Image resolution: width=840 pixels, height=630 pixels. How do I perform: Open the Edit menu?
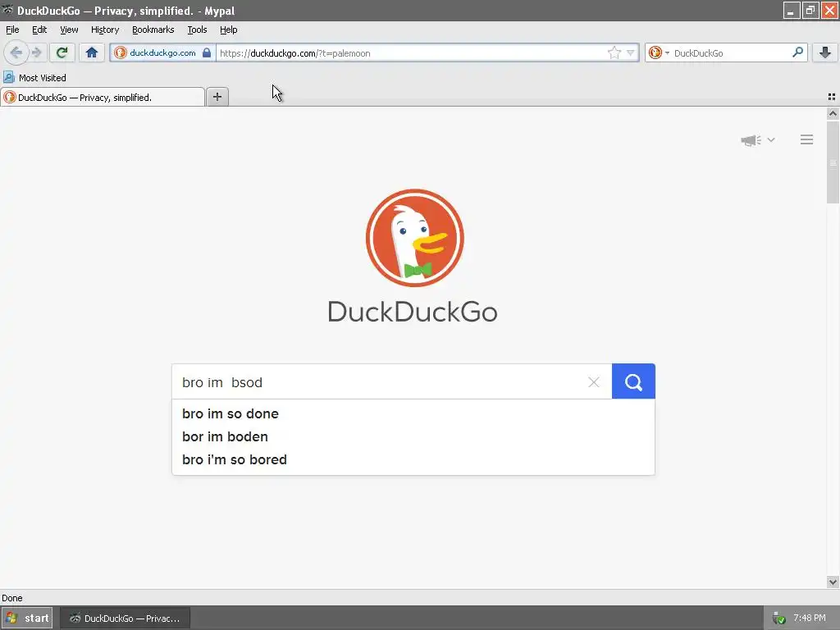(39, 30)
